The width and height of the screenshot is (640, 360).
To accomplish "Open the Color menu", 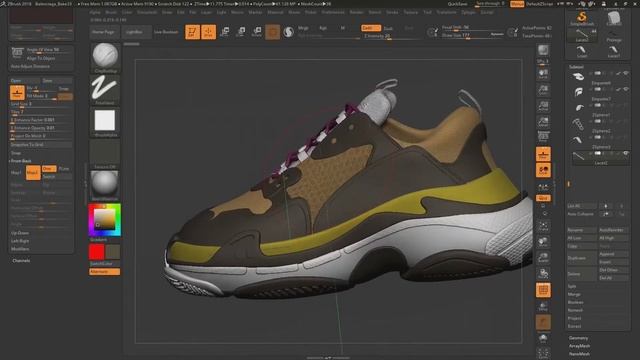I will [127, 12].
